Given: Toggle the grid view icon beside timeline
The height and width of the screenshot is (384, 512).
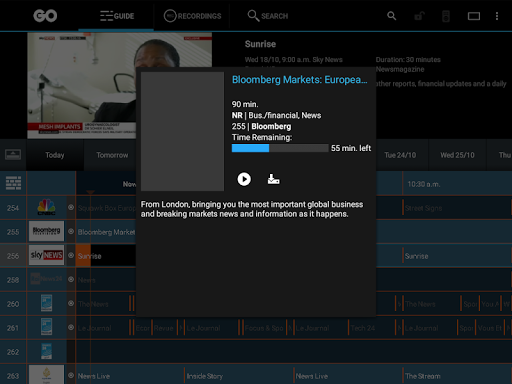Looking at the screenshot, I should pyautogui.click(x=13, y=183).
